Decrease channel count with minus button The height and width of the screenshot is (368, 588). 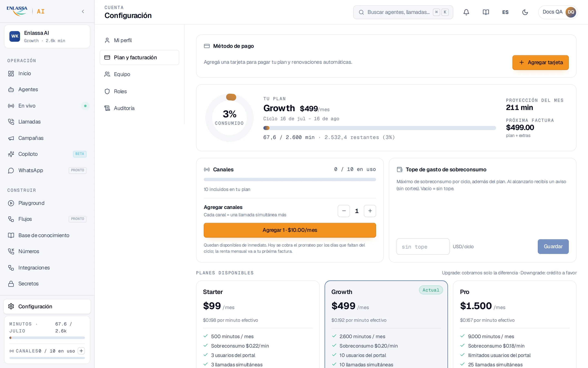point(344,211)
